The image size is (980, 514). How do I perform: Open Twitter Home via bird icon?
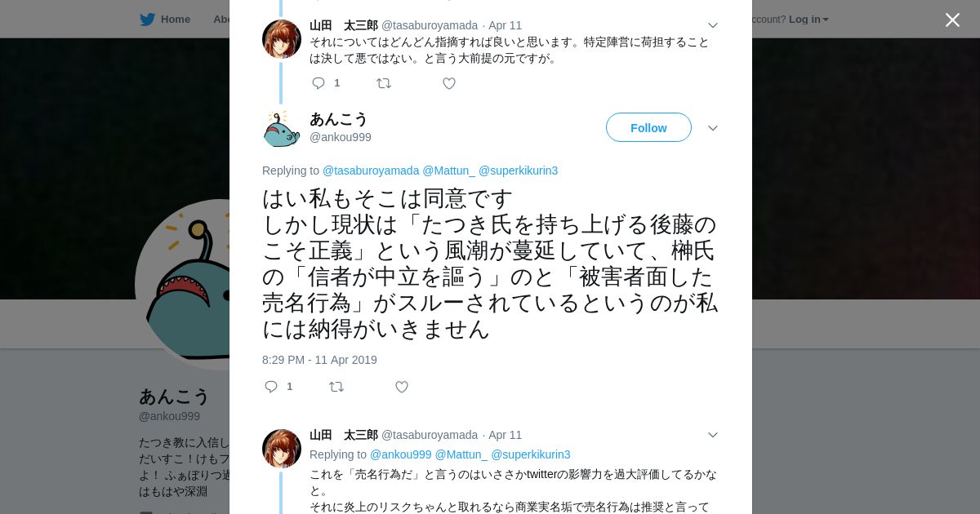(147, 19)
